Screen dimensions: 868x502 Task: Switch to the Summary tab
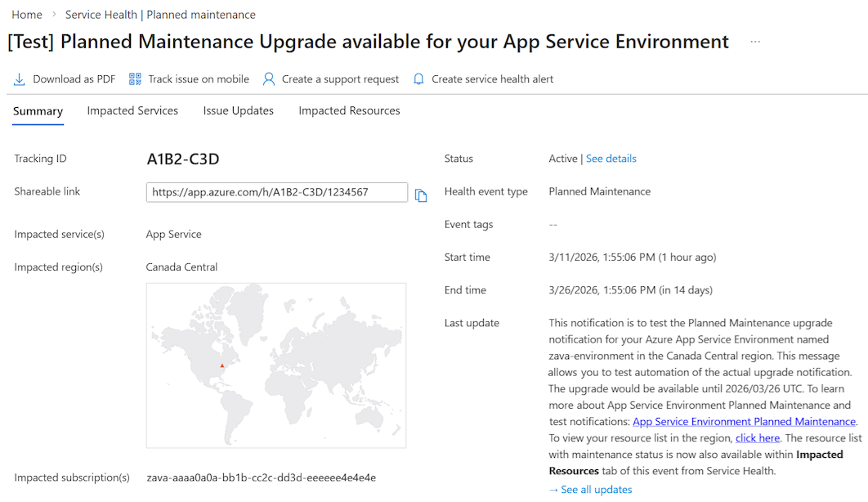[x=38, y=111]
